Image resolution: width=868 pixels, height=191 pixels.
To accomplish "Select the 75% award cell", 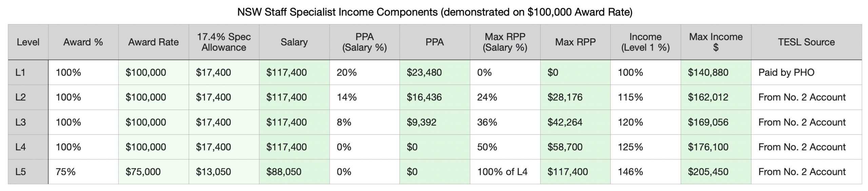I will (x=66, y=172).
